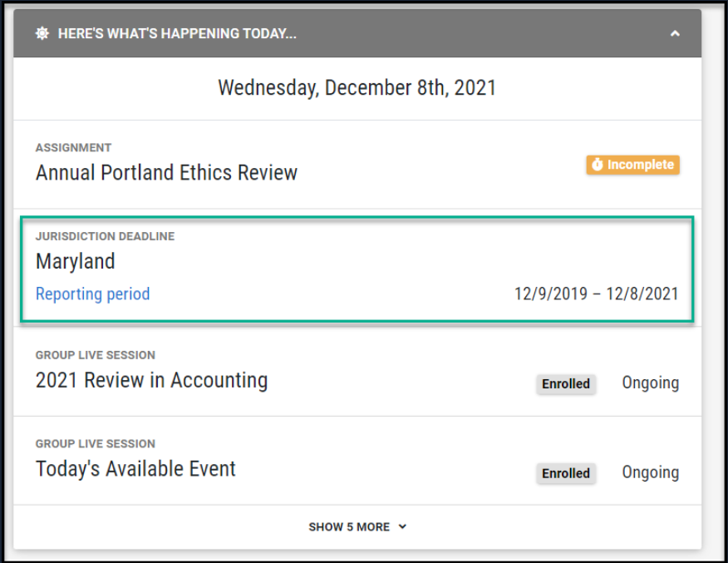The image size is (728, 563).
Task: Click Ongoing status for 2021 Review in Accounting
Action: coord(650,383)
